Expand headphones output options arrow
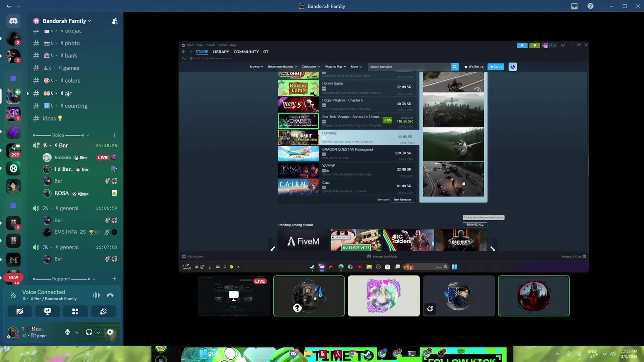Image resolution: width=644 pixels, height=362 pixels. coord(98,332)
